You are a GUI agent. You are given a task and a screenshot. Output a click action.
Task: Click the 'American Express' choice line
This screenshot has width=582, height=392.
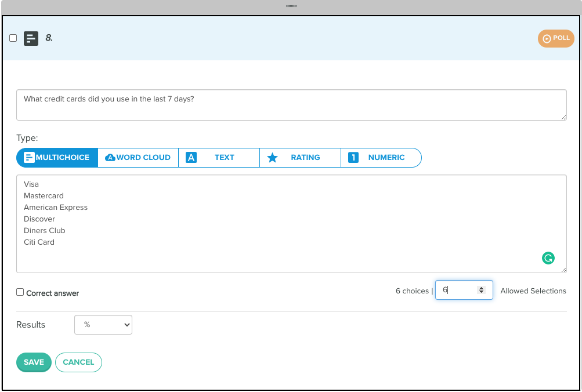coord(56,208)
